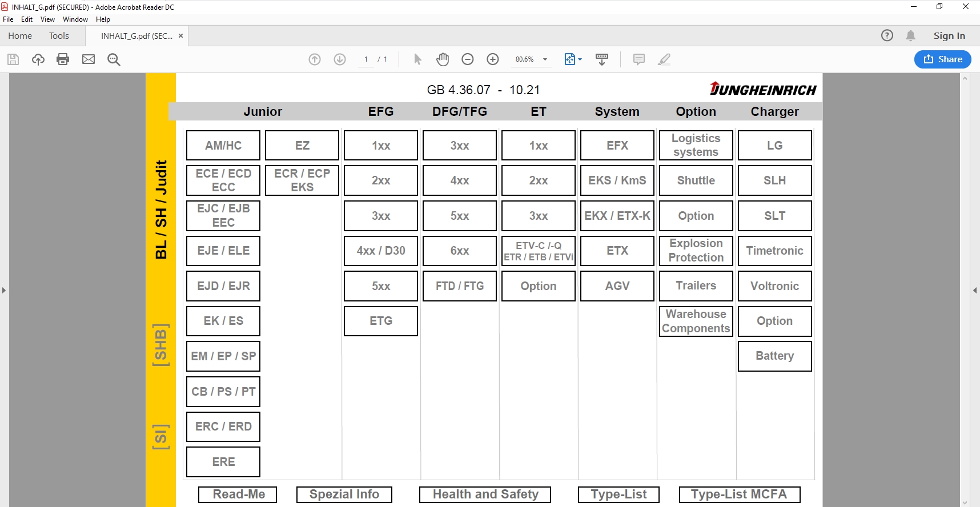Open the Help menu
980x507 pixels.
point(103,19)
